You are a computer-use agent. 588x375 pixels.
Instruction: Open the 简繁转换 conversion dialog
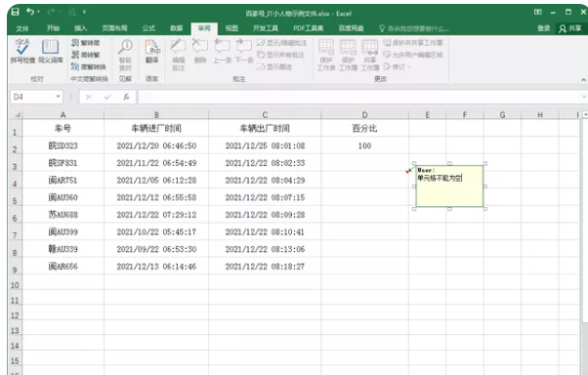[x=89, y=66]
